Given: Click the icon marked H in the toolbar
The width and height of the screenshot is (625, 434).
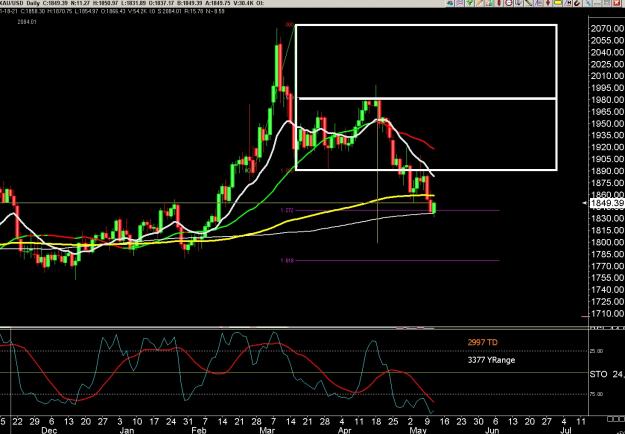Looking at the screenshot, I should click(568, 3).
